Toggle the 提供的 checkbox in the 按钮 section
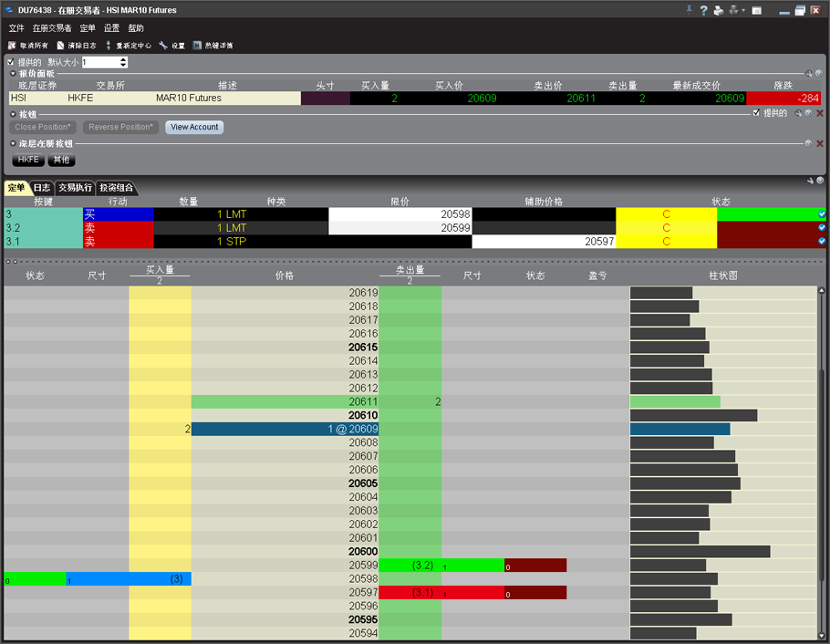This screenshot has height=644, width=830. [x=756, y=113]
